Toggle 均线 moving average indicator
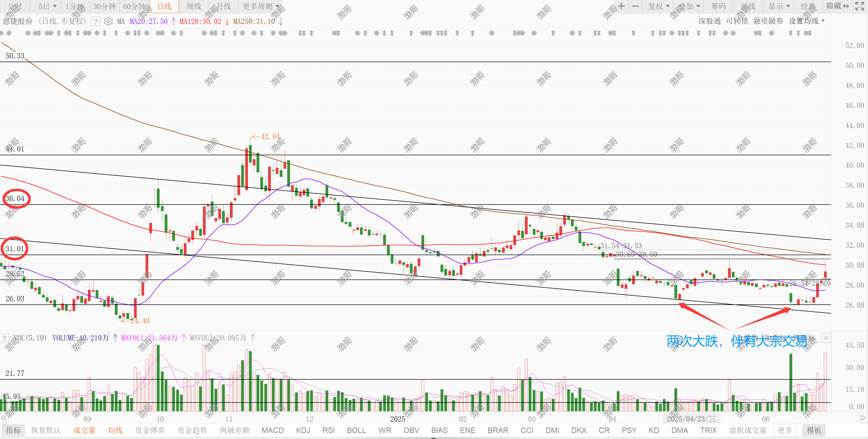 click(x=115, y=430)
